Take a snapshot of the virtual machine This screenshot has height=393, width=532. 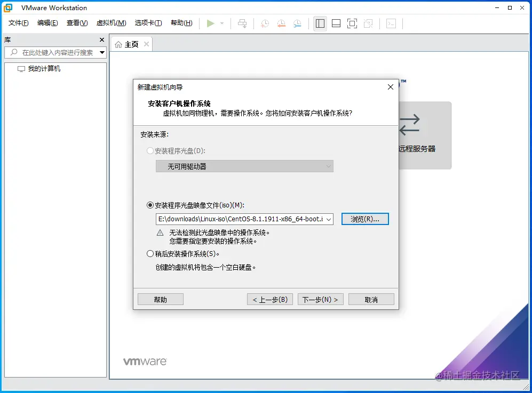(265, 23)
